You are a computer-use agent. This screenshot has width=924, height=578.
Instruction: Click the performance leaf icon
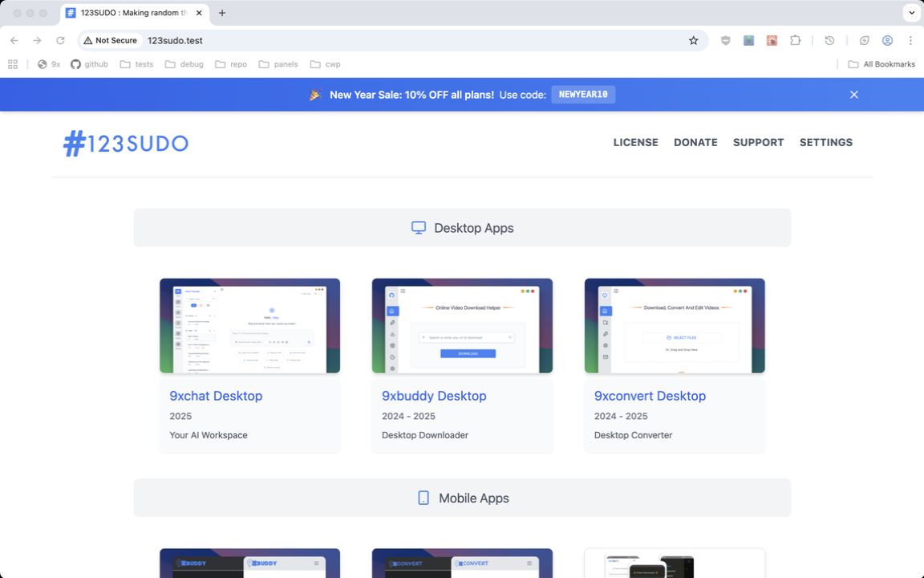pos(864,39)
